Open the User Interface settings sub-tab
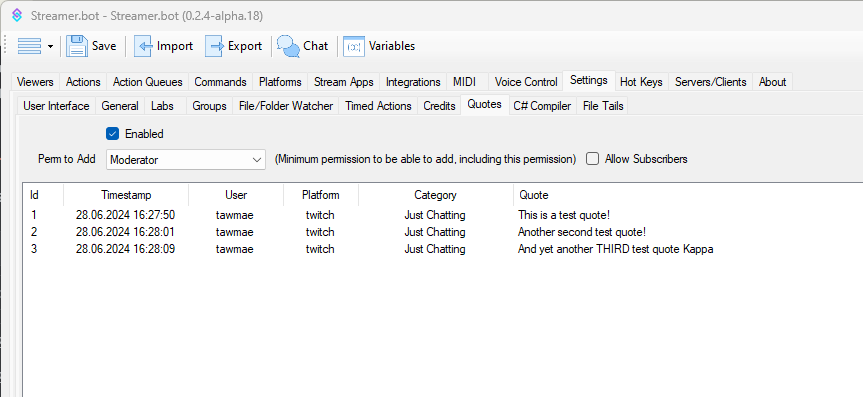Image resolution: width=863 pixels, height=397 pixels. (x=56, y=106)
